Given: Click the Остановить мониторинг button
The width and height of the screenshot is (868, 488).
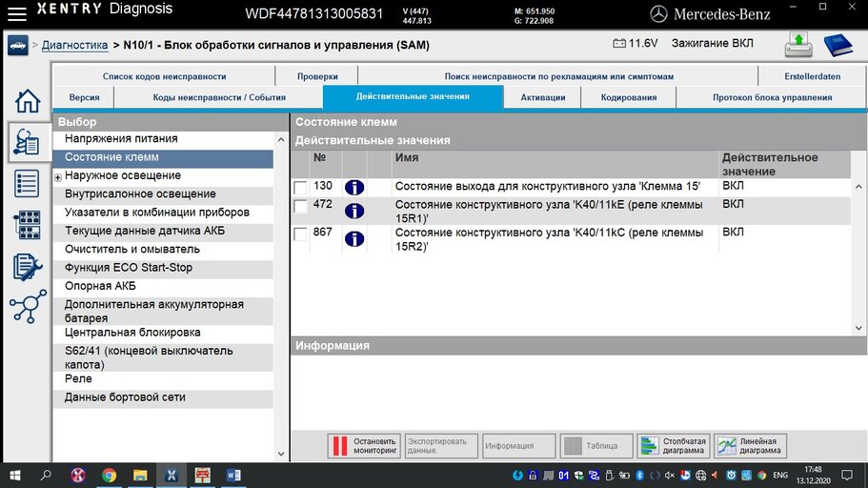Looking at the screenshot, I should (363, 446).
